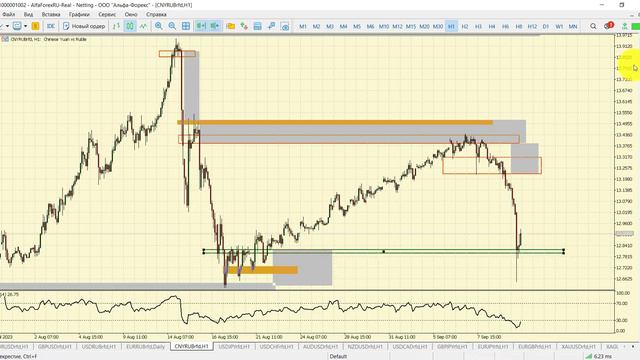This screenshot has height=360, width=640.
Task: Select M3 timeframe
Action: coord(330,26)
